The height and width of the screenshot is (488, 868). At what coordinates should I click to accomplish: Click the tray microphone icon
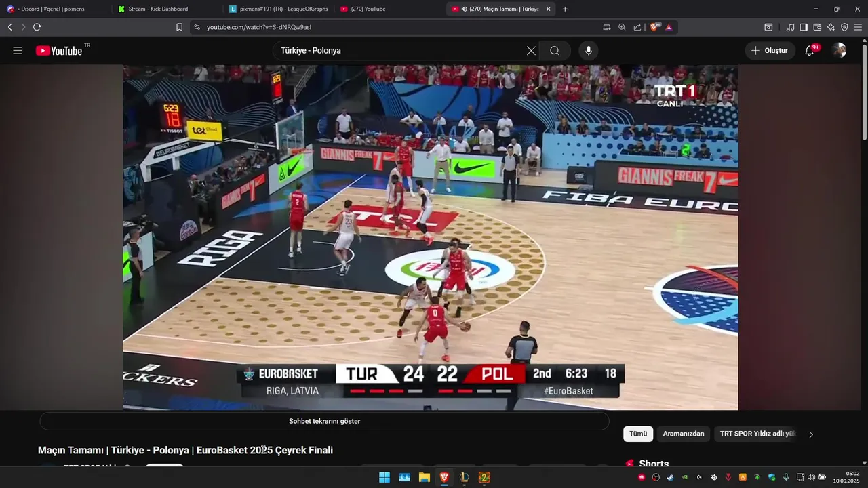tap(786, 477)
